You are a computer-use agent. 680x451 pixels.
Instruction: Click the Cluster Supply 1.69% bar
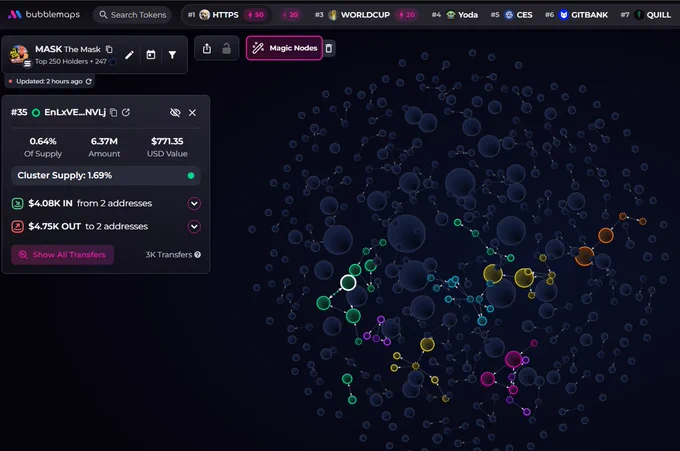click(x=106, y=176)
